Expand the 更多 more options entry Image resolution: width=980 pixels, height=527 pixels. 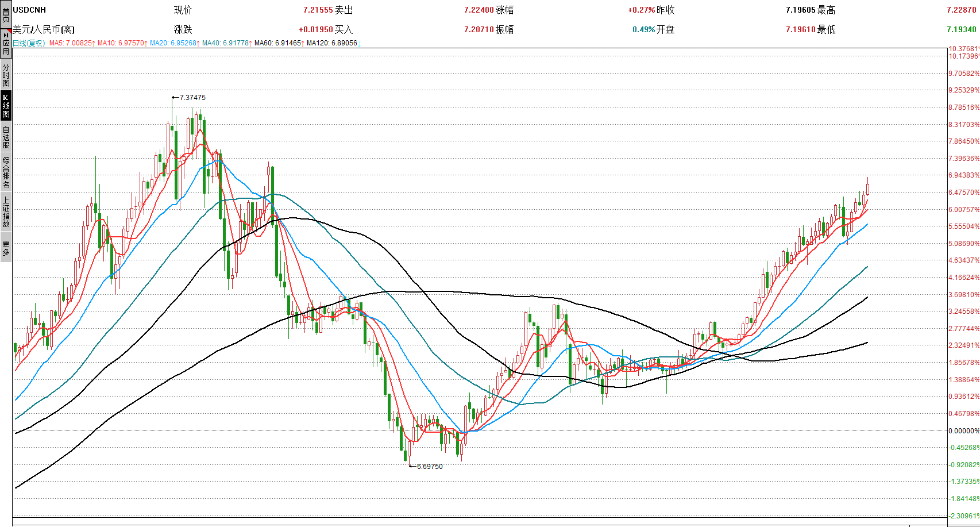click(6, 248)
